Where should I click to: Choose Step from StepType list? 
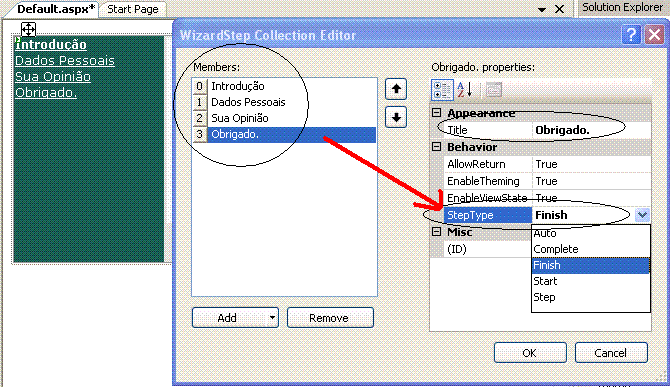[x=591, y=297]
